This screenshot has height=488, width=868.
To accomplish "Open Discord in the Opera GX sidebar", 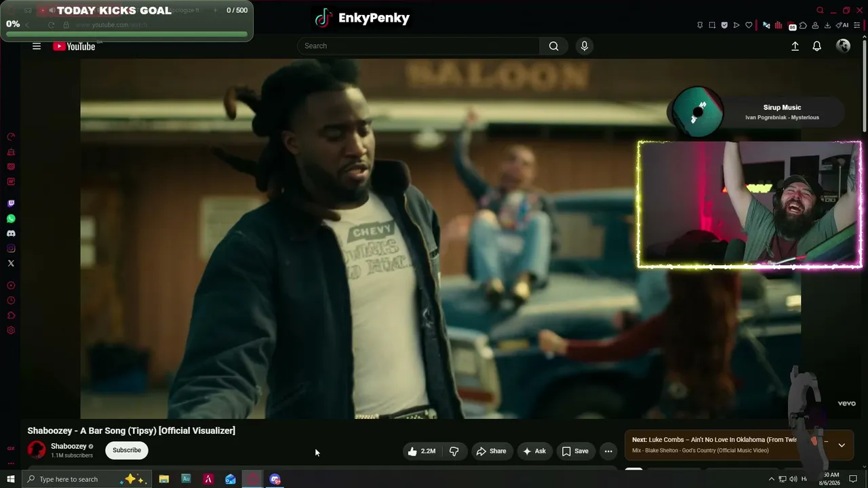I will click(x=11, y=234).
